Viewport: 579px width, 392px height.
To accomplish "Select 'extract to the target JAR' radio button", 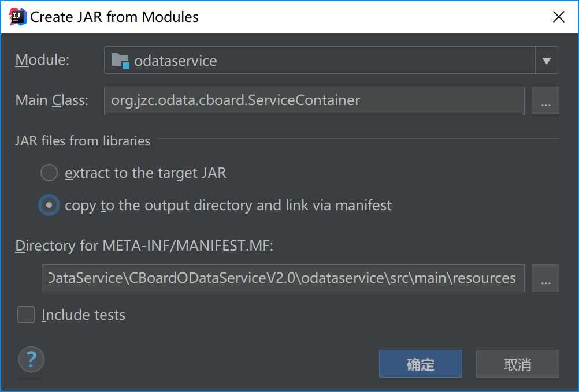I will pos(49,173).
